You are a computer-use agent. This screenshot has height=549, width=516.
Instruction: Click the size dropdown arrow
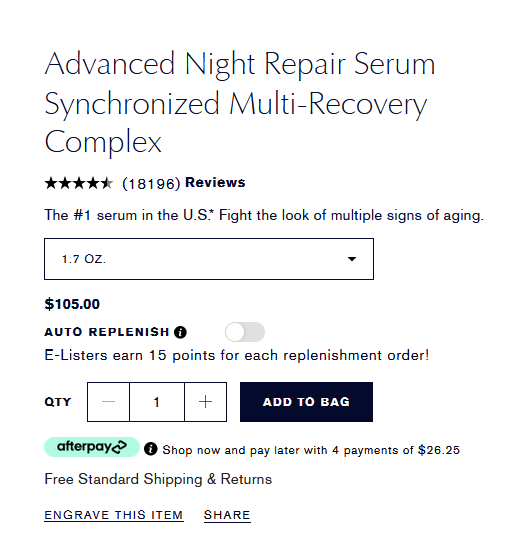click(x=352, y=259)
